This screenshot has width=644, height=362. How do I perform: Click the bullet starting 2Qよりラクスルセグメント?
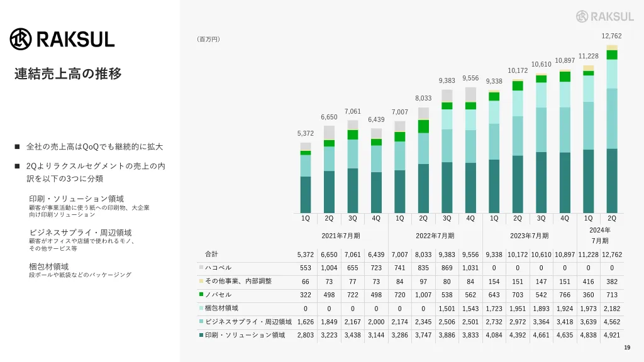(96, 172)
